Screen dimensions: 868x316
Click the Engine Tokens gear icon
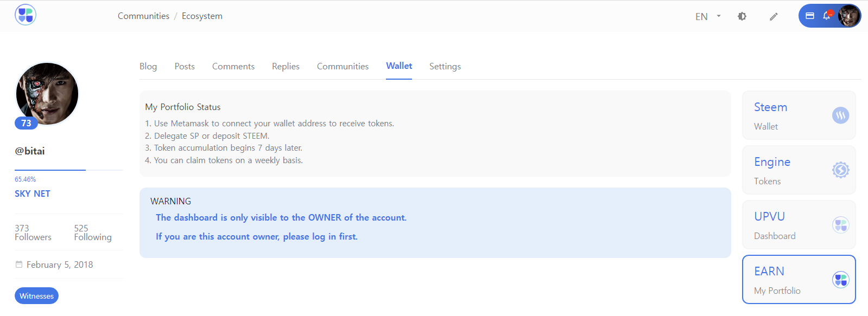click(840, 170)
